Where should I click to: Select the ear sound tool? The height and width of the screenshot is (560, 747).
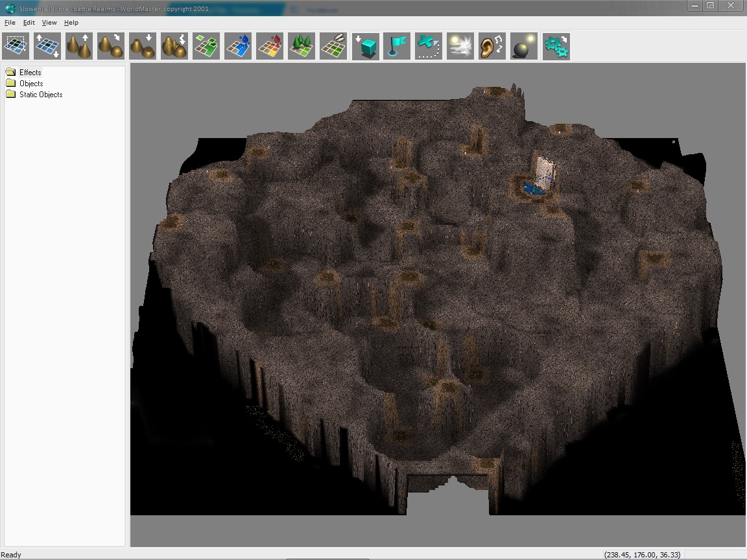point(492,46)
